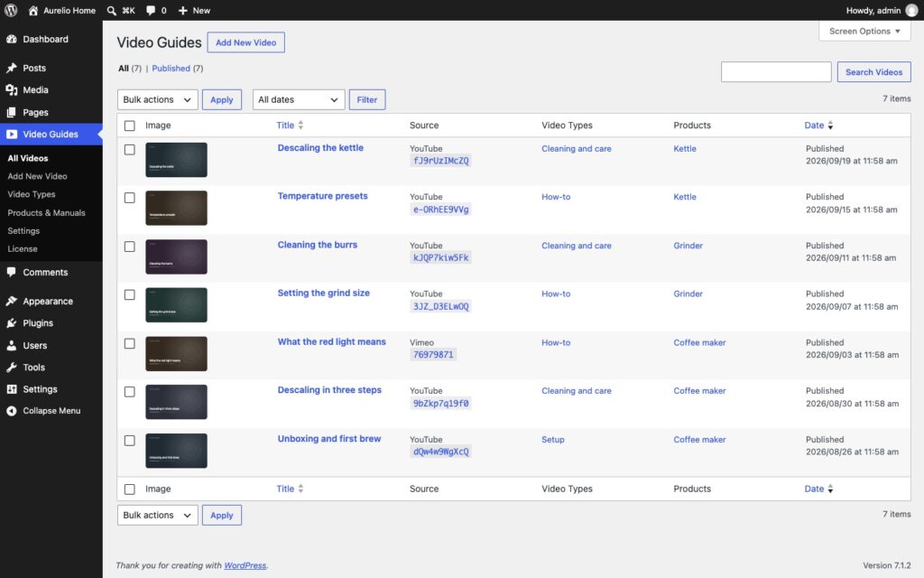Click the Vimeo ID 76979871
Image resolution: width=924 pixels, height=578 pixels.
pyautogui.click(x=433, y=354)
